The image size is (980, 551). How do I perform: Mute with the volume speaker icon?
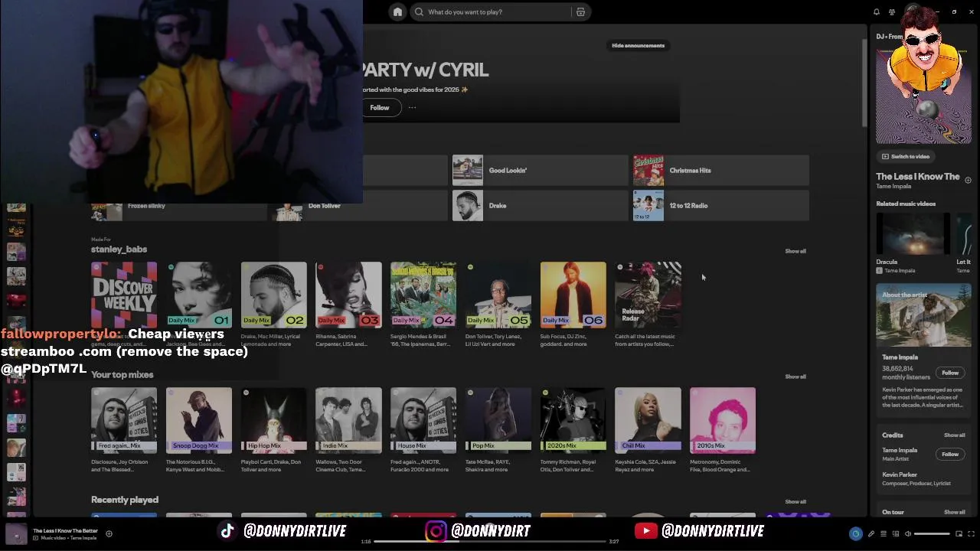(x=907, y=533)
